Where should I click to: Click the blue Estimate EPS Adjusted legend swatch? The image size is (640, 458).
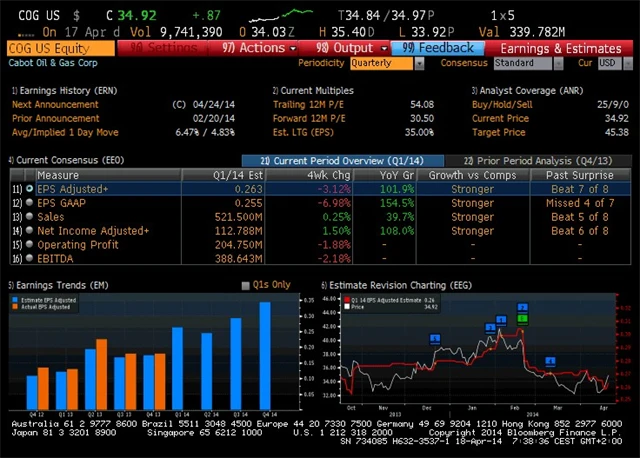14,298
